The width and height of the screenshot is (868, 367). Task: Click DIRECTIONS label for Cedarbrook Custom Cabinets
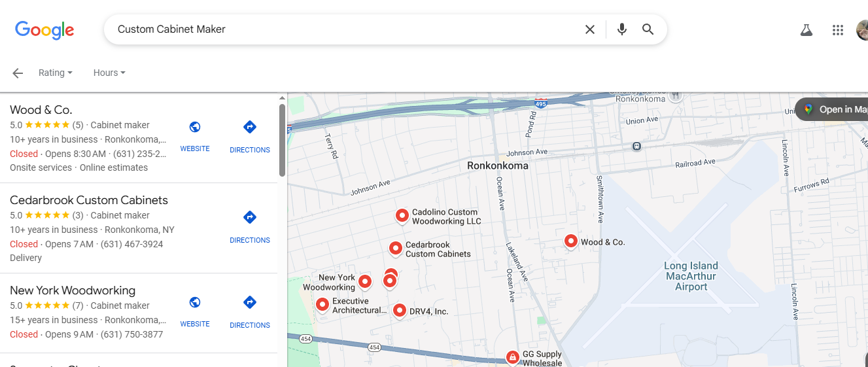tap(250, 240)
